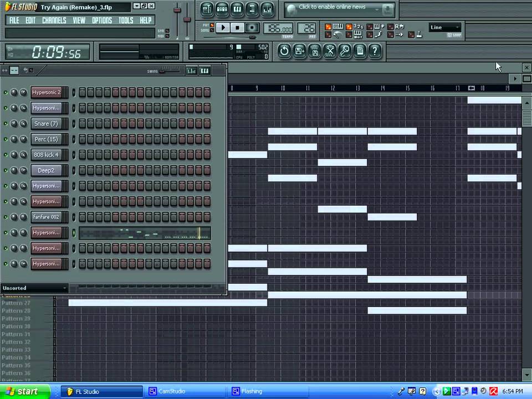
Task: Open the Line snap dropdown
Action: click(445, 28)
